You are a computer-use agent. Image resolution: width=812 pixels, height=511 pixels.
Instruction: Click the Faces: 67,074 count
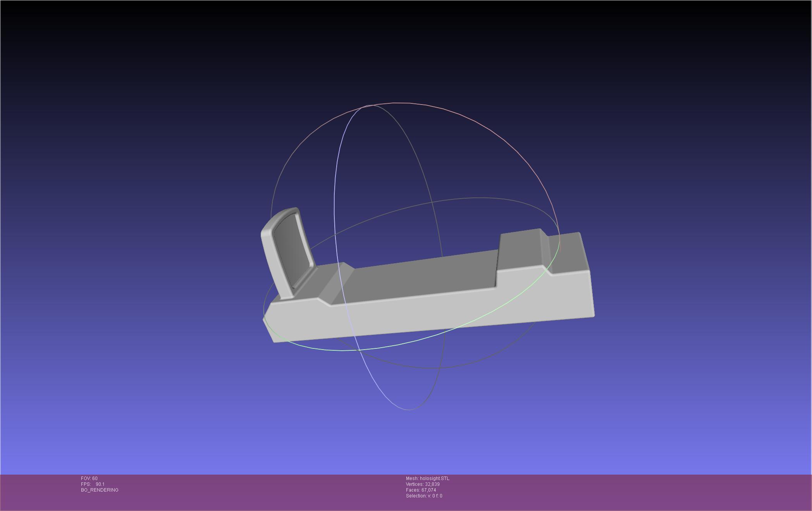click(x=421, y=490)
